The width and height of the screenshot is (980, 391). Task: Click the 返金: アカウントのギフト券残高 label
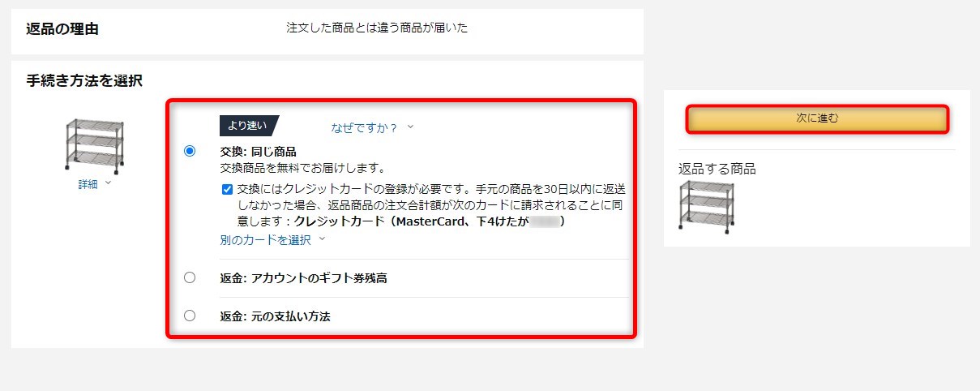pos(304,278)
